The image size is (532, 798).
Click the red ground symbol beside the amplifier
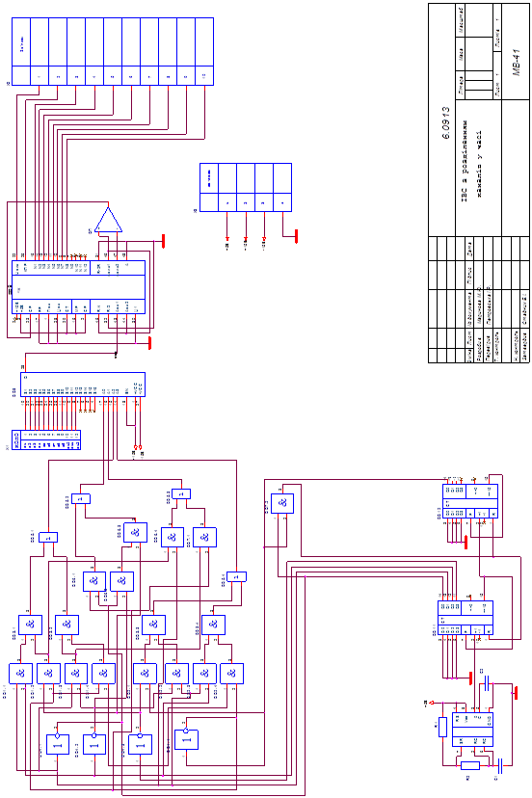point(164,241)
